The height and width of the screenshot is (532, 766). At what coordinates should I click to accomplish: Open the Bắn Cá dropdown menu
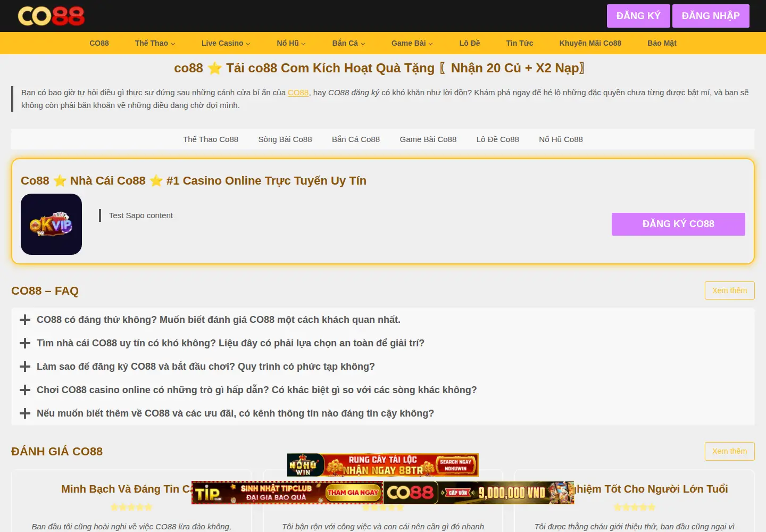coord(348,43)
